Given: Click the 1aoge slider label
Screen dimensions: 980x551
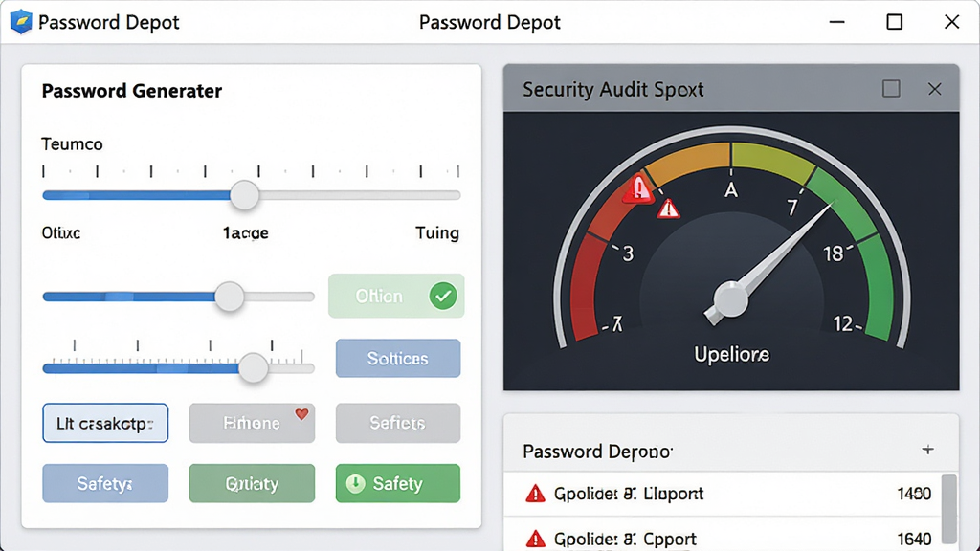Looking at the screenshot, I should (x=246, y=233).
